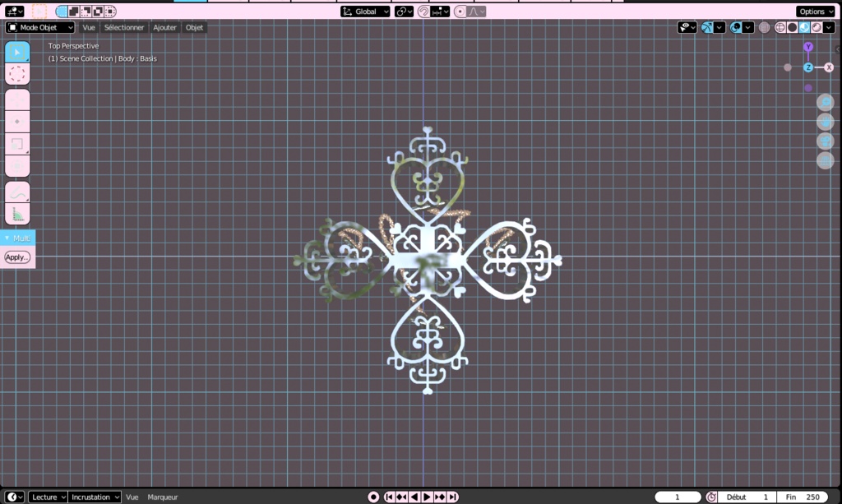Click the pan view hand gizmo
Image resolution: width=842 pixels, height=504 pixels.
point(826,122)
